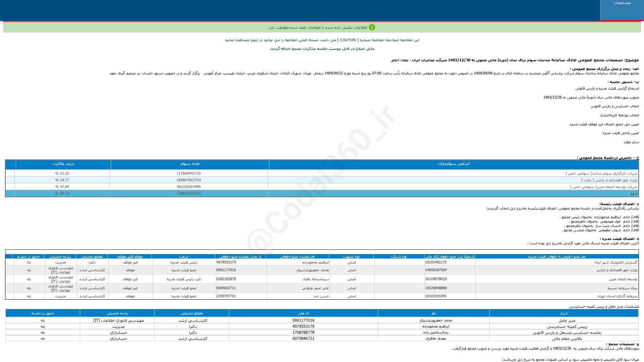Select registration number 10103191091

[436, 296]
